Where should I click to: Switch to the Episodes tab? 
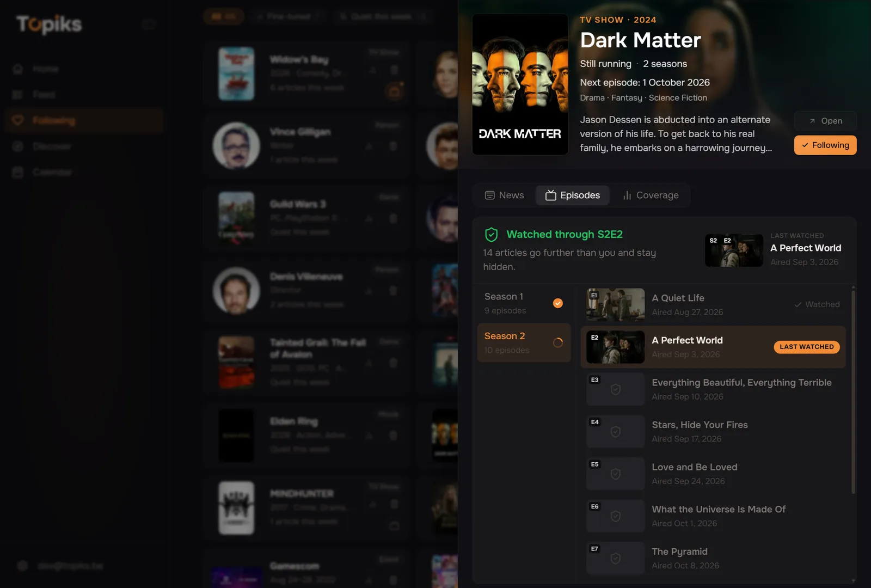573,195
